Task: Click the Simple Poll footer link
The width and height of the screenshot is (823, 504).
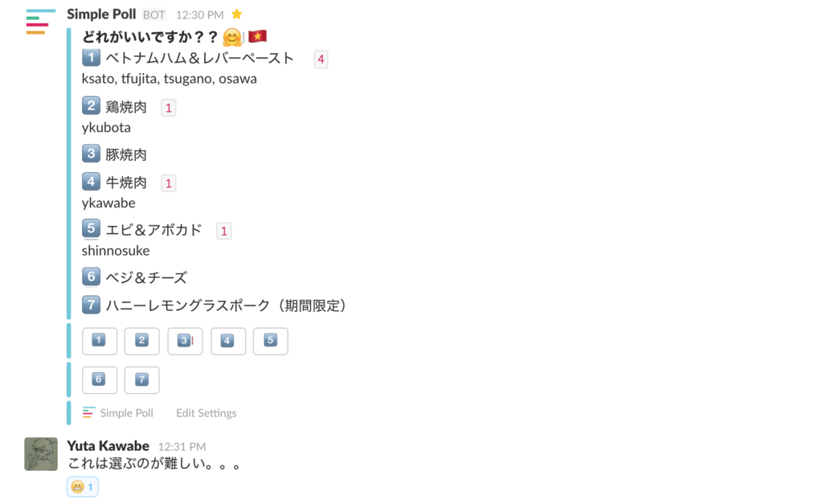Action: click(x=126, y=413)
